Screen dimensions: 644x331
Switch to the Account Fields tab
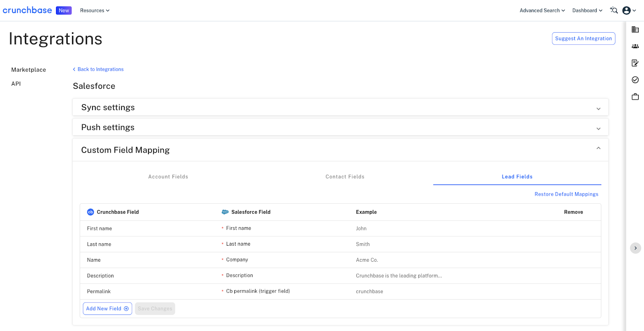click(168, 177)
